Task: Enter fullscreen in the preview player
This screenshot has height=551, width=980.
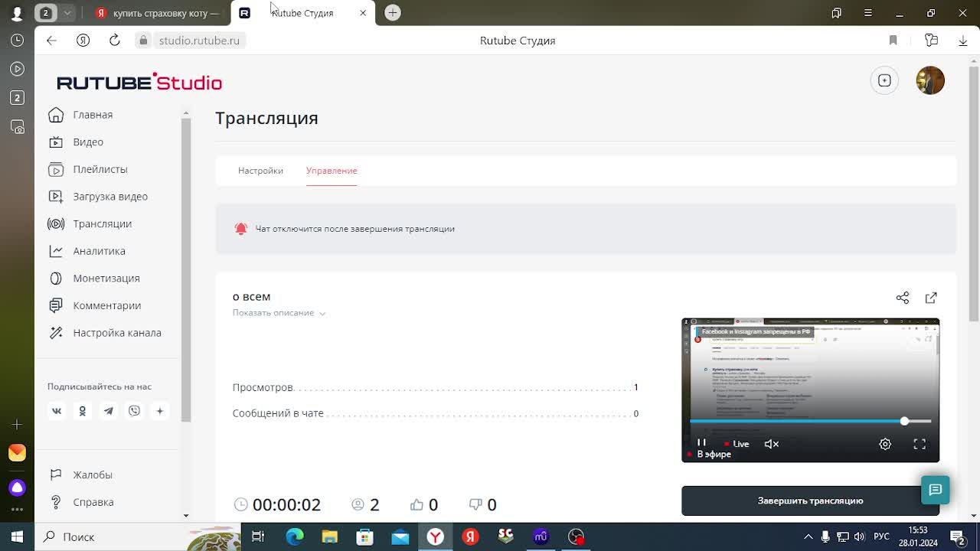Action: [x=920, y=444]
